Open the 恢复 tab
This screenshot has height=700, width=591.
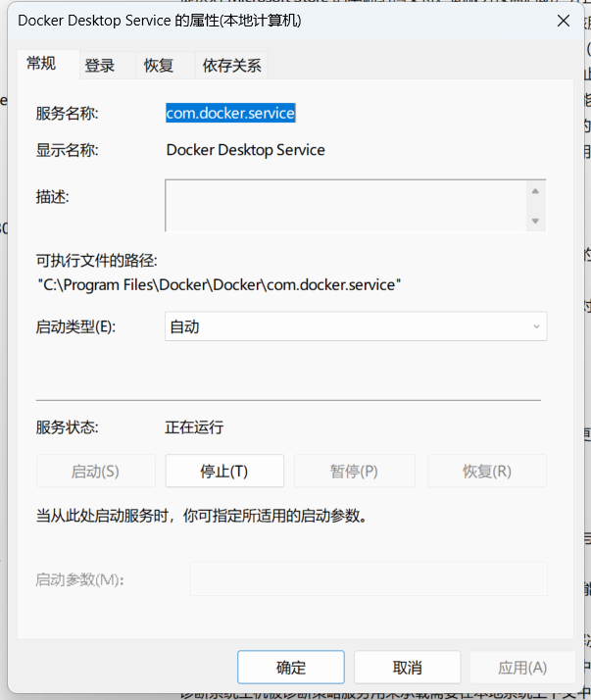pyautogui.click(x=166, y=66)
